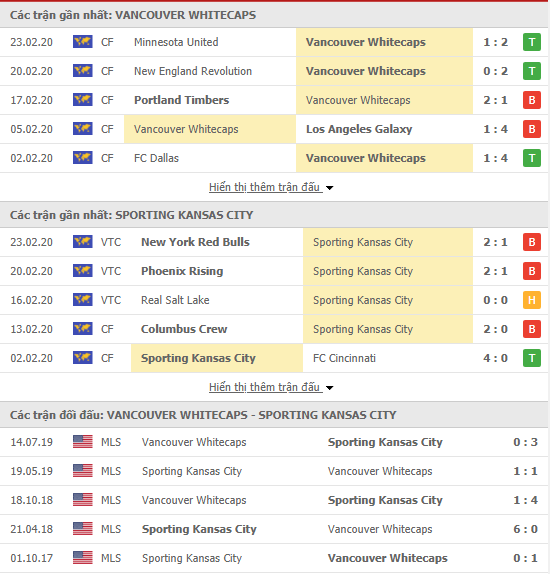Click red B badge in Columbus Crew row
550x574 pixels.
[x=532, y=329]
